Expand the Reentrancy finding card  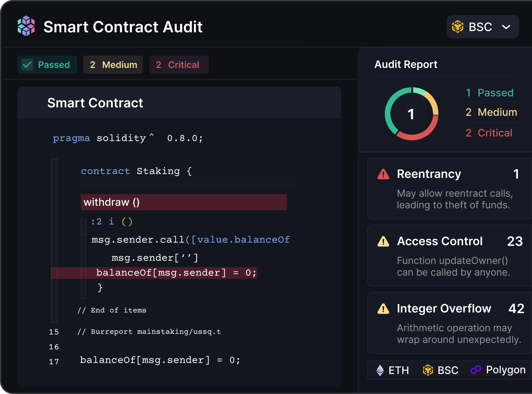click(449, 188)
